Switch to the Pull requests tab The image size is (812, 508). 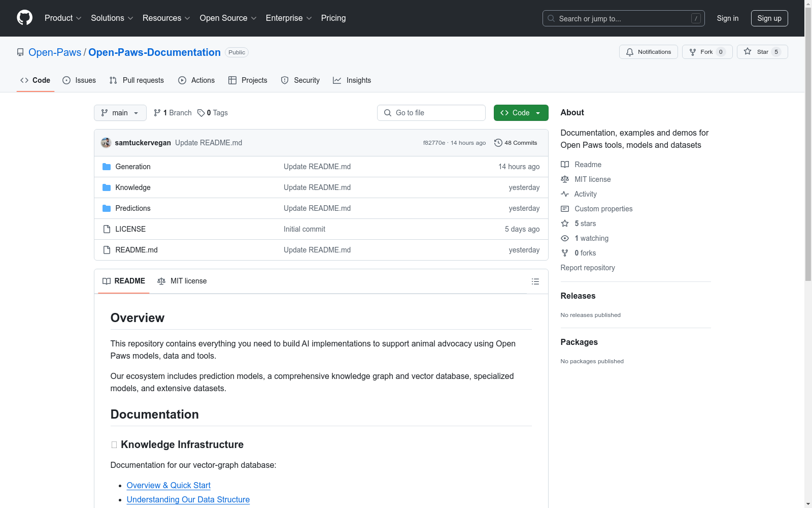(x=137, y=80)
